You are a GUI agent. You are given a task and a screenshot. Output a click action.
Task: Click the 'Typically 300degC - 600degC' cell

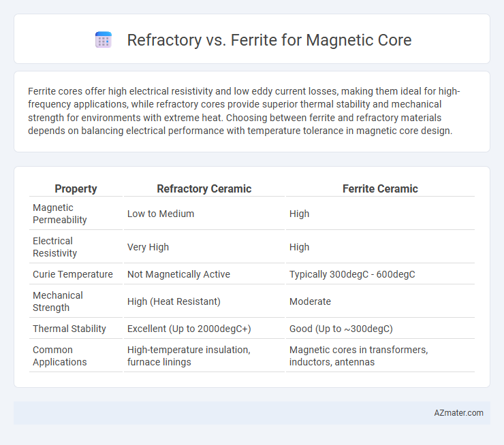352,274
